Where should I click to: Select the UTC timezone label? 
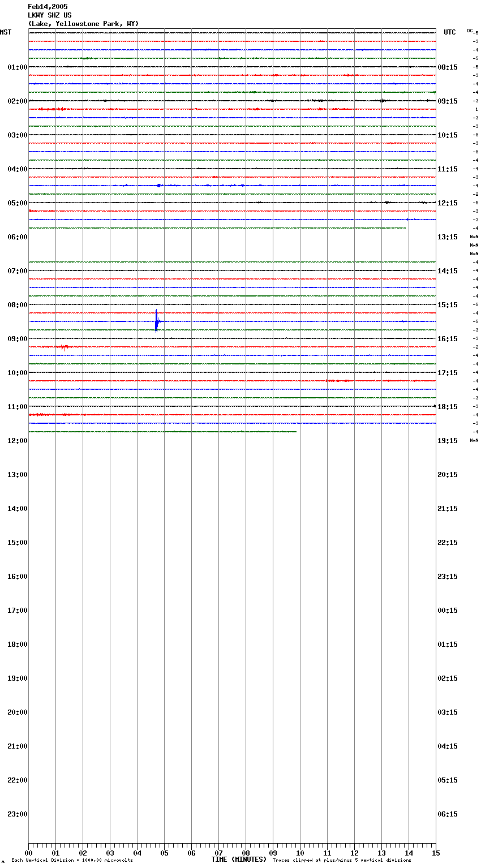click(x=450, y=32)
